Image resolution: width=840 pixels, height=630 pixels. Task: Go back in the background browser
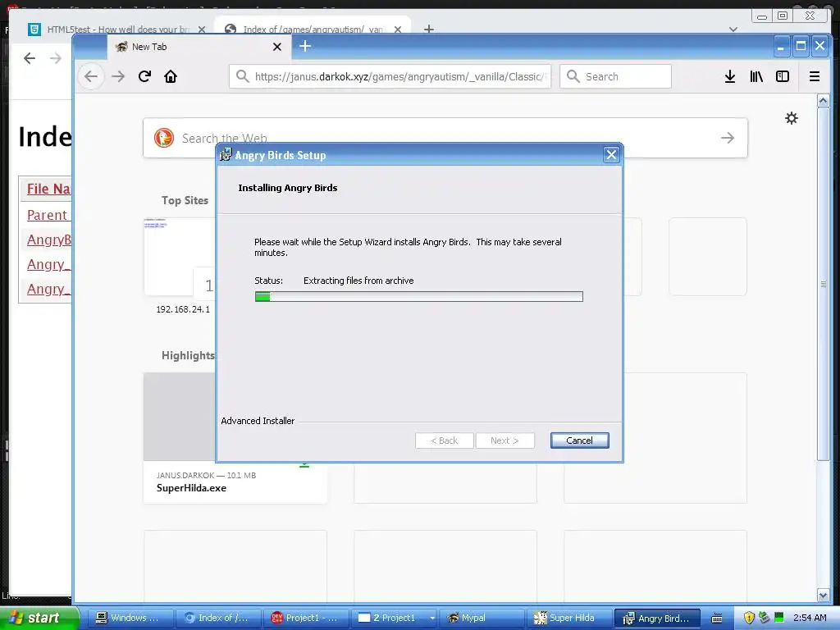pyautogui.click(x=30, y=58)
